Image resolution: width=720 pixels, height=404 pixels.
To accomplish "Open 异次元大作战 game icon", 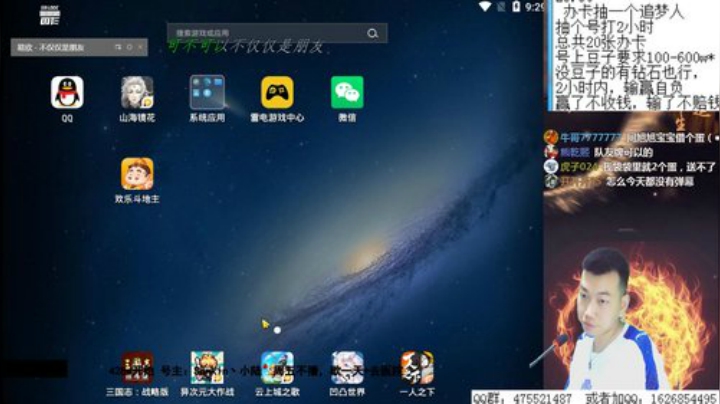I will [207, 368].
